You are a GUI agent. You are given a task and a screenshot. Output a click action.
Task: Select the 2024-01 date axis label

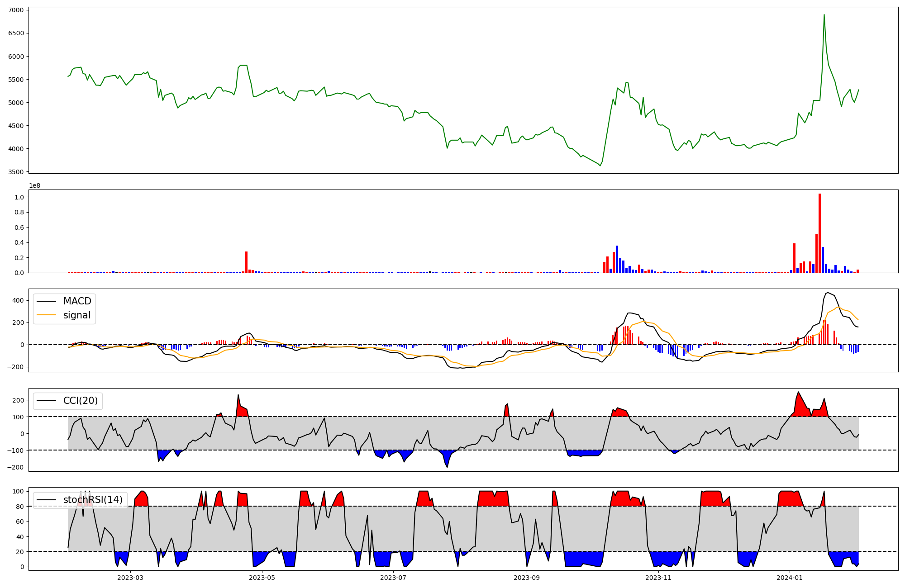coord(790,578)
